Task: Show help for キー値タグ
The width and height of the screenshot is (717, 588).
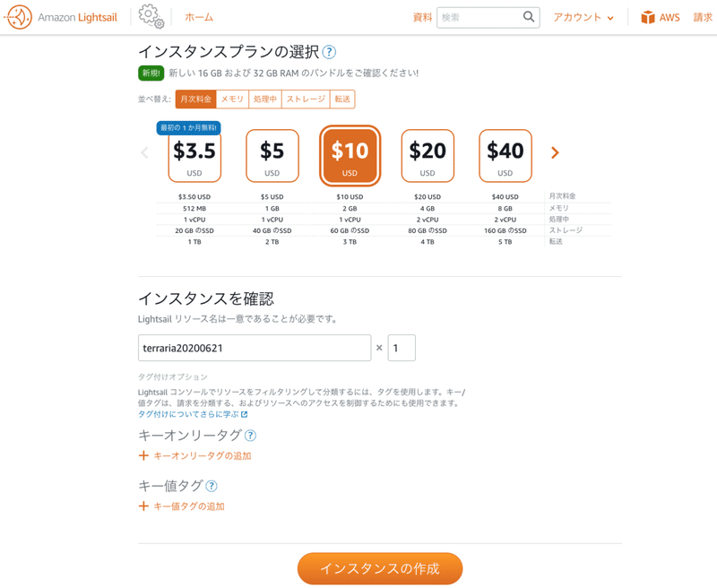Action: (x=212, y=486)
